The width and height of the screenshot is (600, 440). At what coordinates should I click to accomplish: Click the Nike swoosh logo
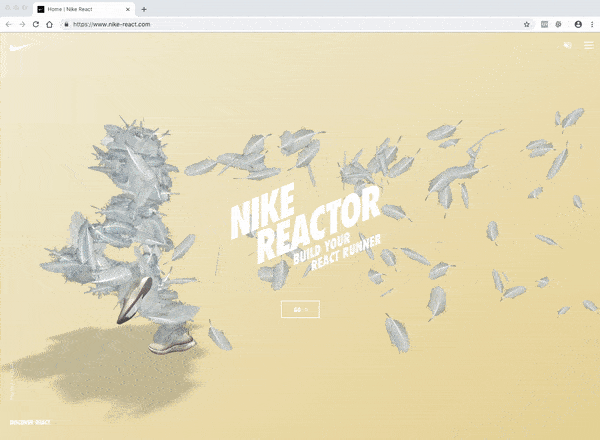point(19,47)
